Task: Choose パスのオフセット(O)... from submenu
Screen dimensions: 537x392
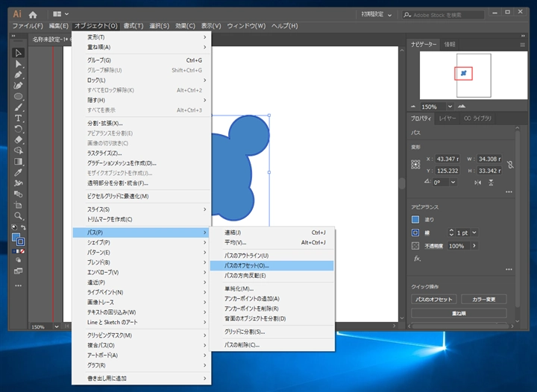Action: tap(272, 266)
